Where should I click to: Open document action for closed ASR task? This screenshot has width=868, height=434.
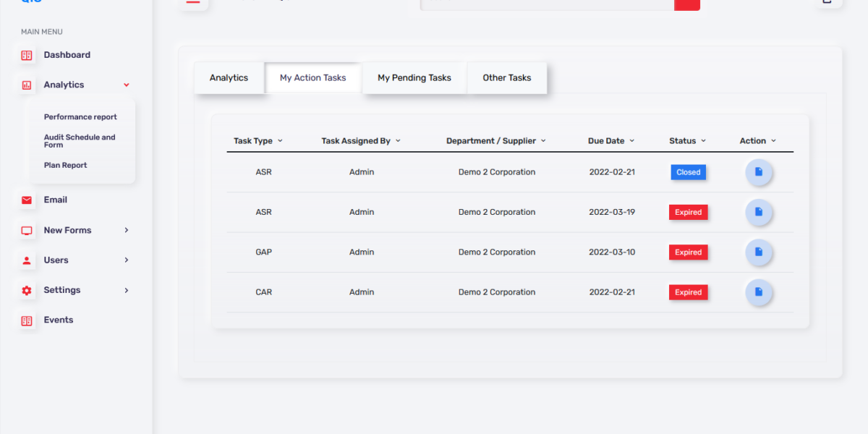[759, 172]
